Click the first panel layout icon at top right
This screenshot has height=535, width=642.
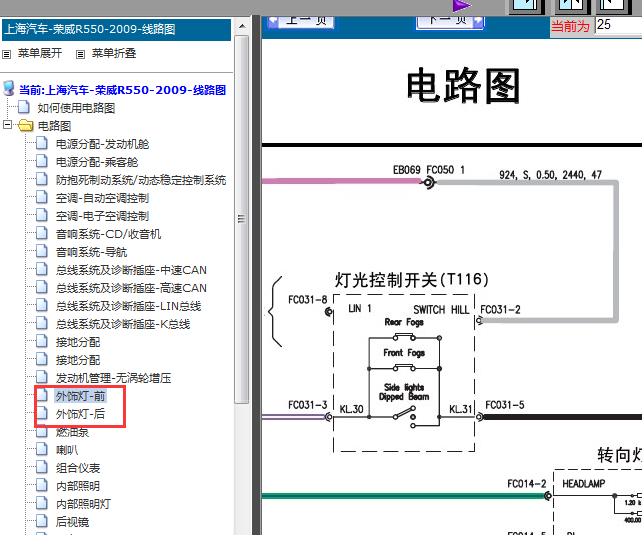pos(527,6)
